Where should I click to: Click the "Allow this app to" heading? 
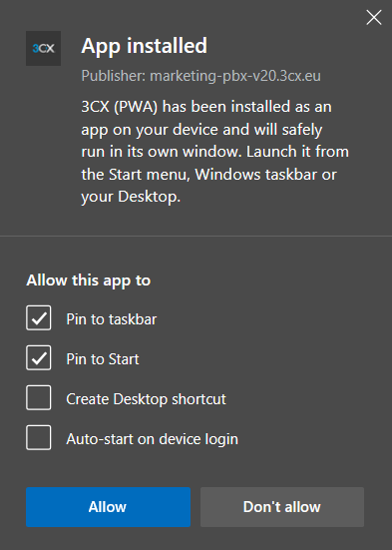pyautogui.click(x=89, y=280)
